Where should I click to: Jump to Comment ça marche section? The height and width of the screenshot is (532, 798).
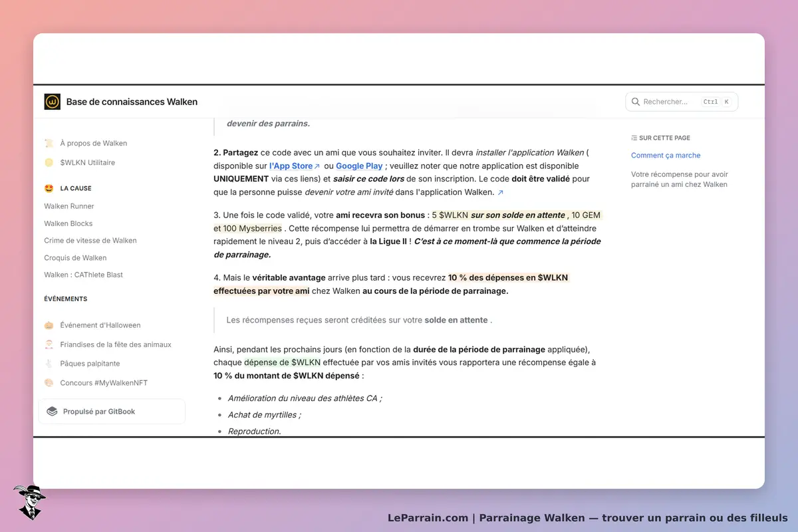pos(666,156)
